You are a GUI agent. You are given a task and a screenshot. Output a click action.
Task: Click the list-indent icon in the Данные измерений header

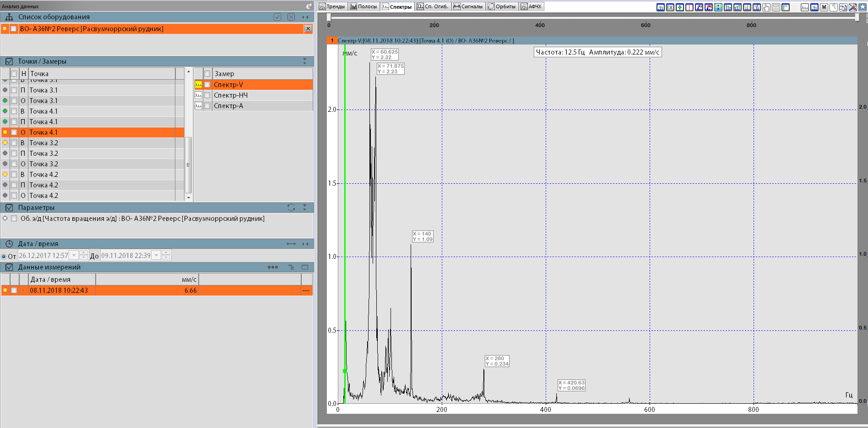pos(291,267)
